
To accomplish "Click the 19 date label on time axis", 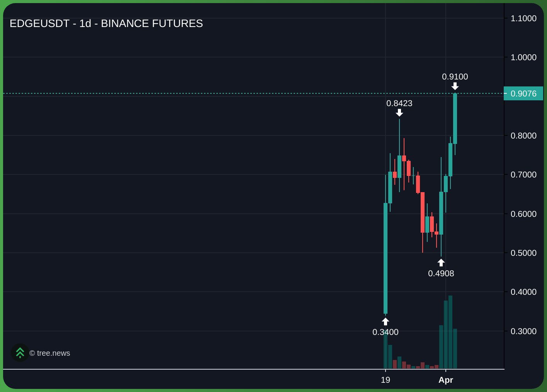I will (x=386, y=380).
